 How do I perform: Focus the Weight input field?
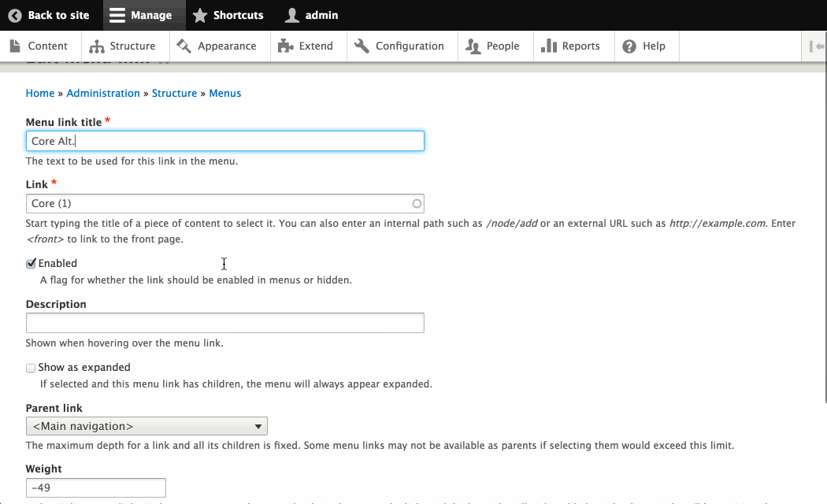[96, 487]
